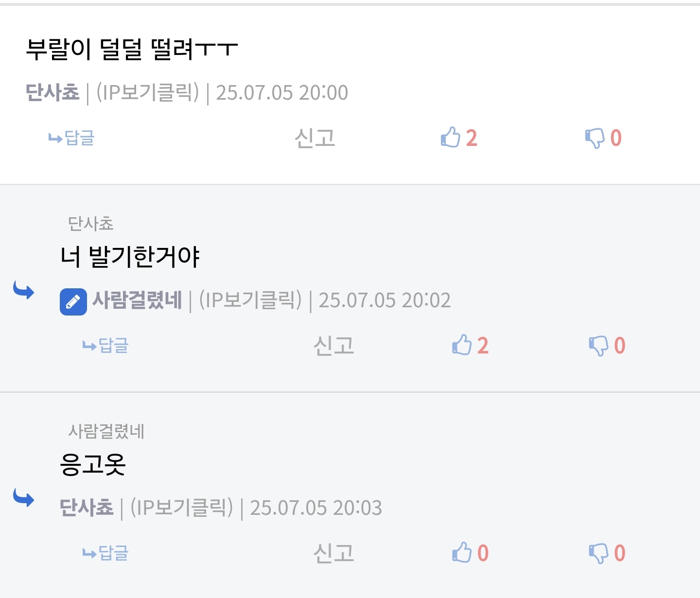The width and height of the screenshot is (700, 598).
Task: Report the 20:02 reply with 신고
Action: tap(334, 346)
